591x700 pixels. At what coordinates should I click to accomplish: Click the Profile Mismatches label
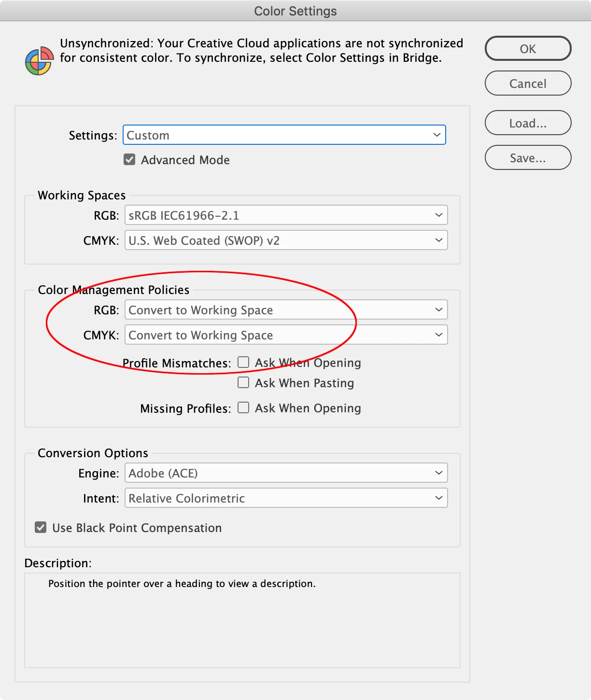tap(177, 363)
